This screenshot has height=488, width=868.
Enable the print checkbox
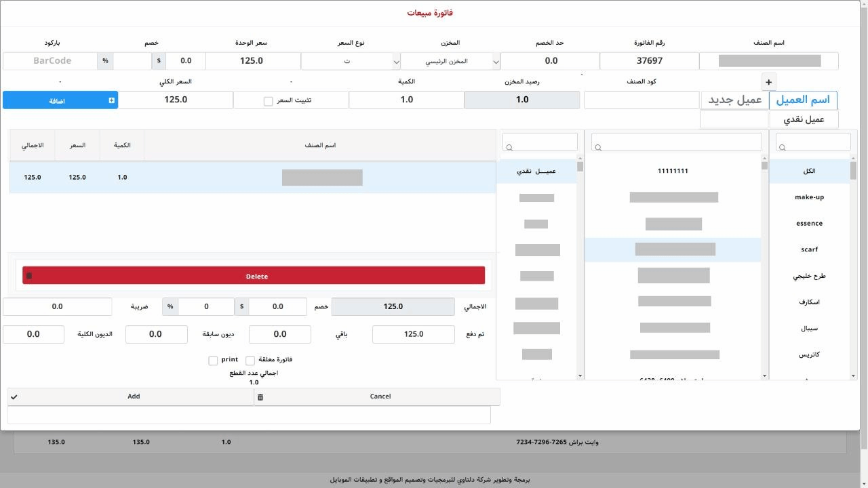coord(213,361)
